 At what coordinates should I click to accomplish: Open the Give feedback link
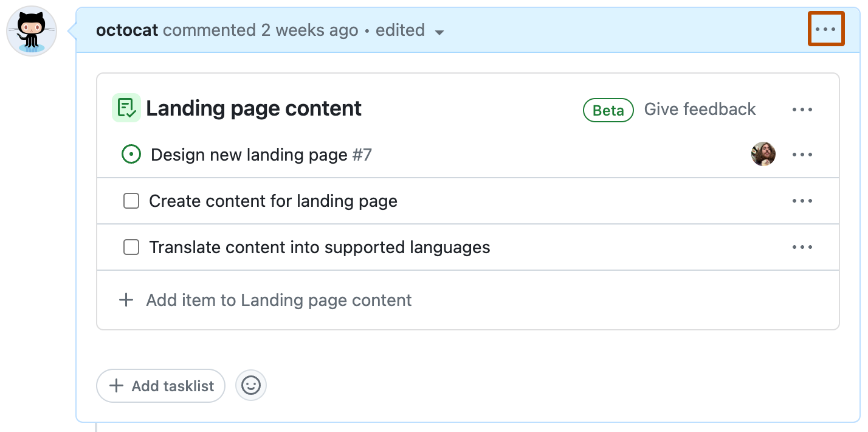(x=700, y=110)
